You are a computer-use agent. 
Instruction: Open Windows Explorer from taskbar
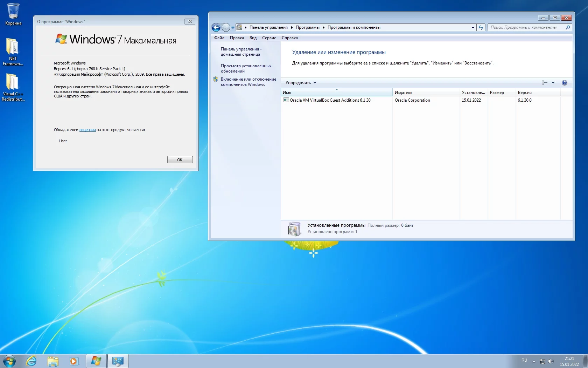[x=53, y=361]
